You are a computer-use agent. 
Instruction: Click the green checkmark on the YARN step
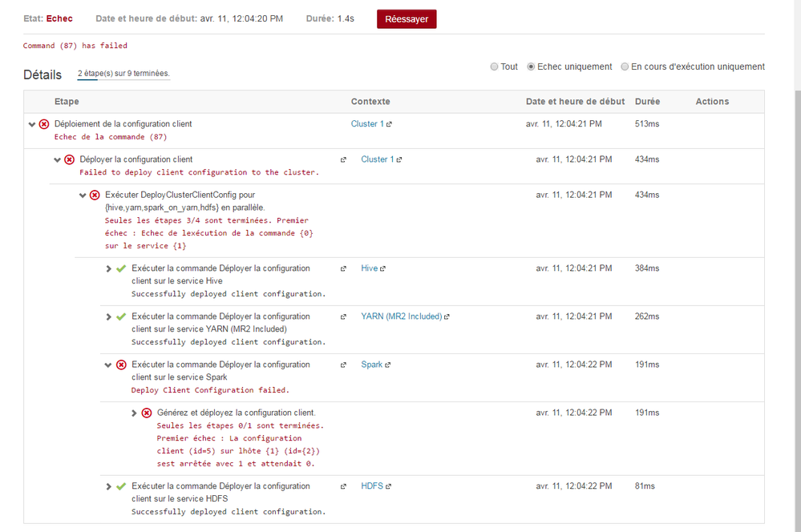[x=121, y=316]
